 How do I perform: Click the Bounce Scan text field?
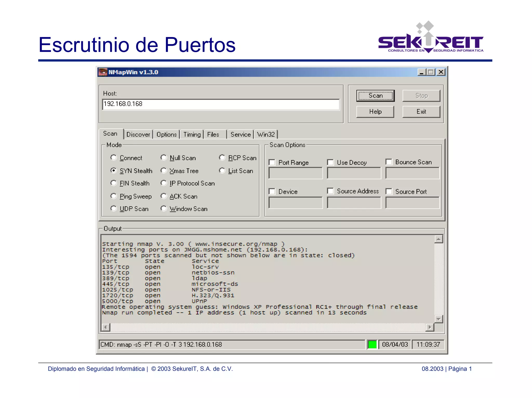click(x=413, y=173)
